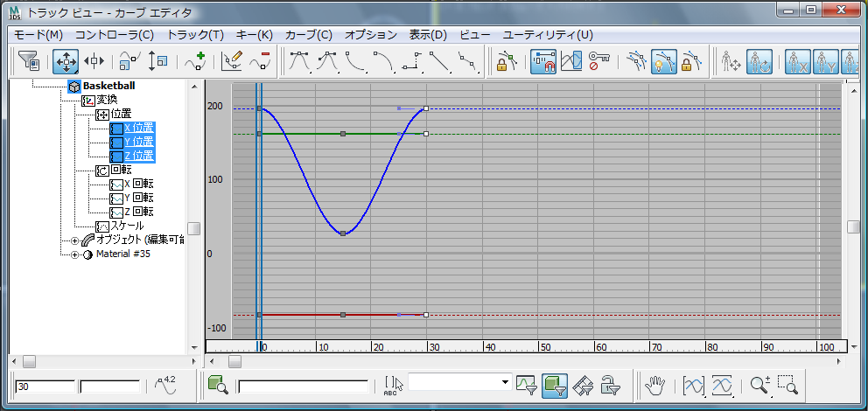This screenshot has width=868, height=411.
Task: Toggle Show Tangents lightbulb button
Action: (663, 61)
